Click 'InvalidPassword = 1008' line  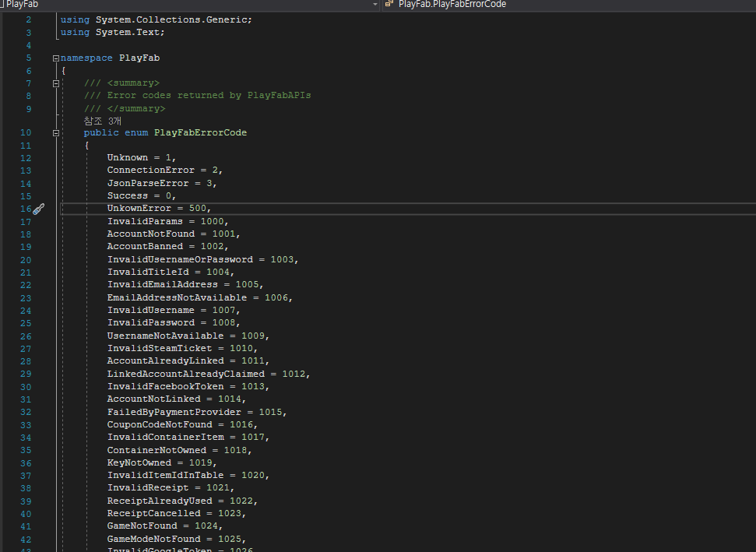click(x=174, y=322)
